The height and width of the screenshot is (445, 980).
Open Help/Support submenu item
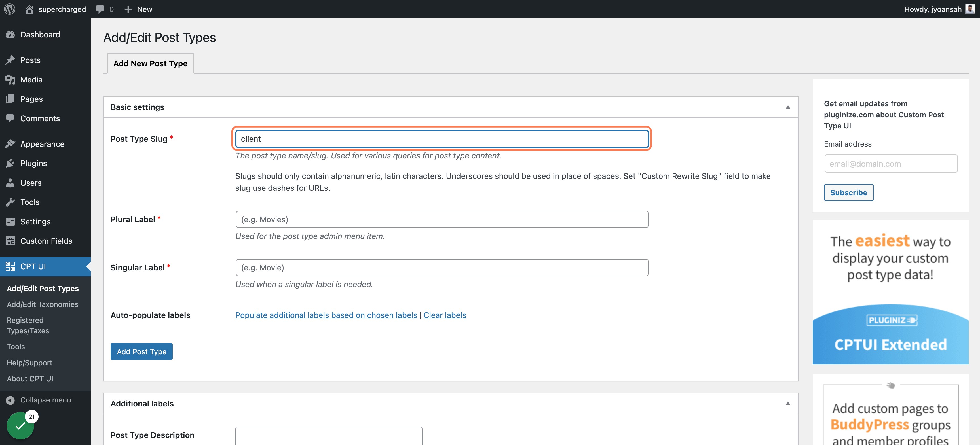click(30, 363)
